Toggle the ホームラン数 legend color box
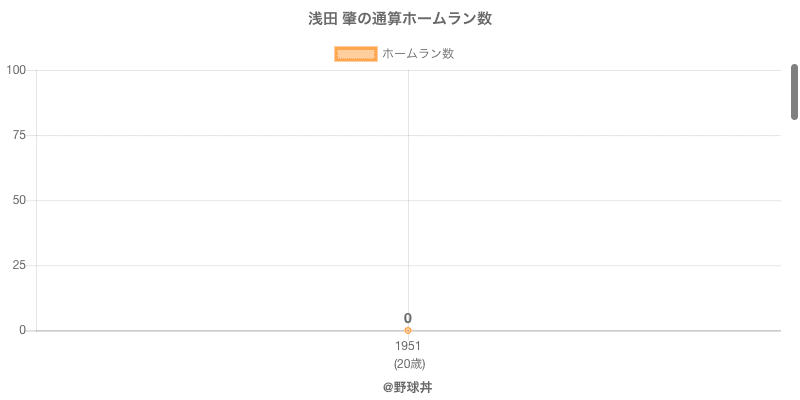The image size is (800, 400). click(355, 54)
